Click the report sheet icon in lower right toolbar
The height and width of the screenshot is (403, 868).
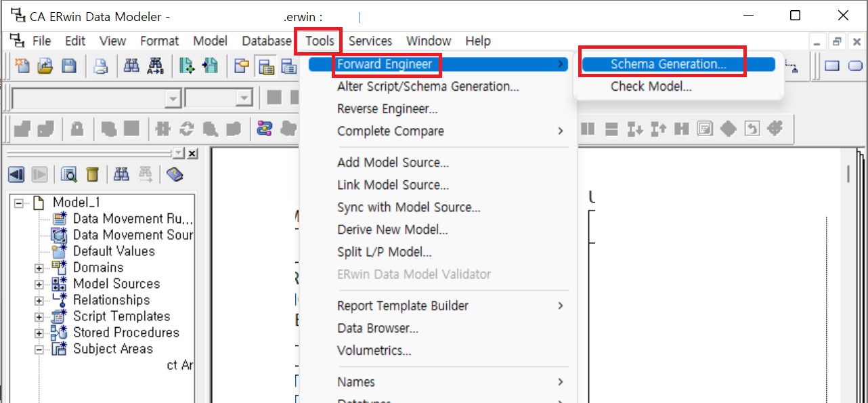(x=705, y=128)
